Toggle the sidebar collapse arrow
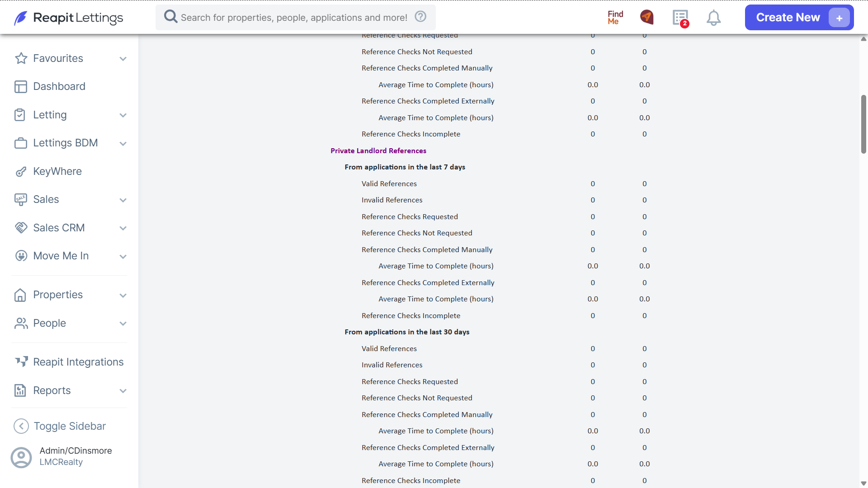The width and height of the screenshot is (868, 488). click(21, 426)
